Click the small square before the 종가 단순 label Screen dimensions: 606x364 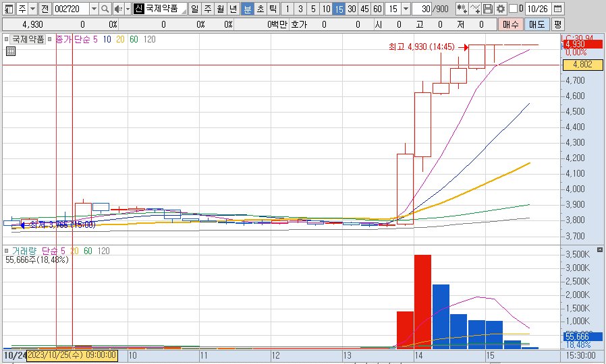pyautogui.click(x=49, y=39)
